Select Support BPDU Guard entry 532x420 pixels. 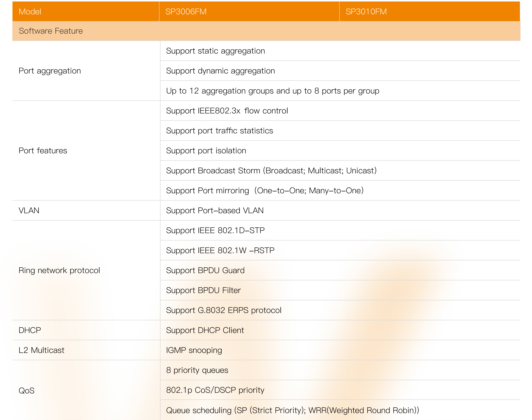pyautogui.click(x=205, y=270)
